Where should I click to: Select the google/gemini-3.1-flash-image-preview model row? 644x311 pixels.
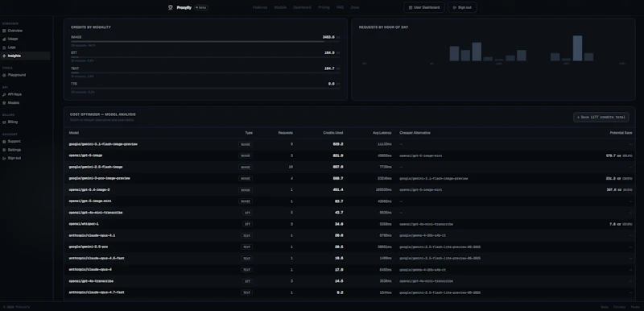[x=350, y=144]
